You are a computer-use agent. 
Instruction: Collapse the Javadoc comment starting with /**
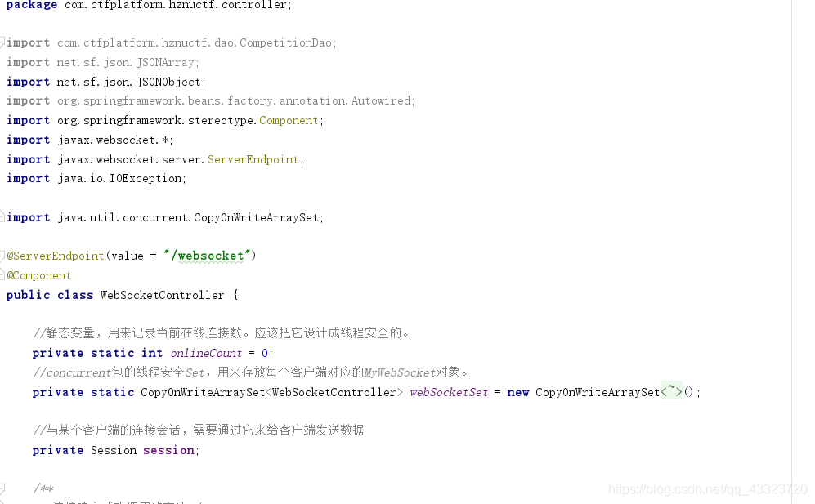click(x=2, y=488)
